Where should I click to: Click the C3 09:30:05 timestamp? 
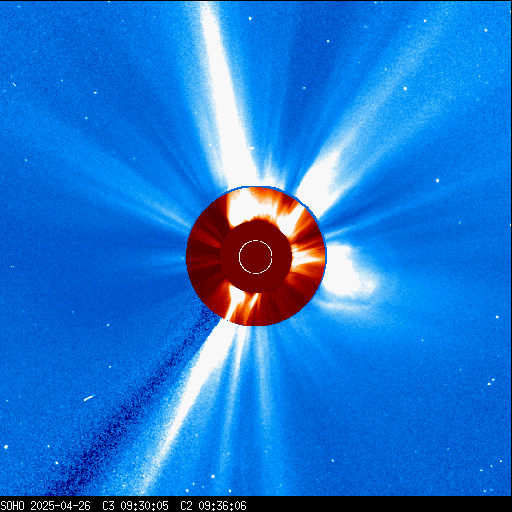tap(135, 505)
